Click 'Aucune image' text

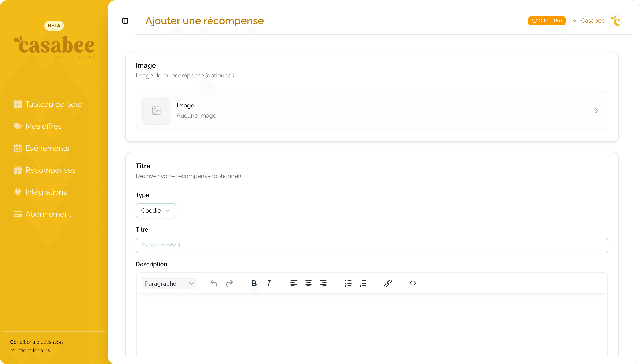point(196,115)
